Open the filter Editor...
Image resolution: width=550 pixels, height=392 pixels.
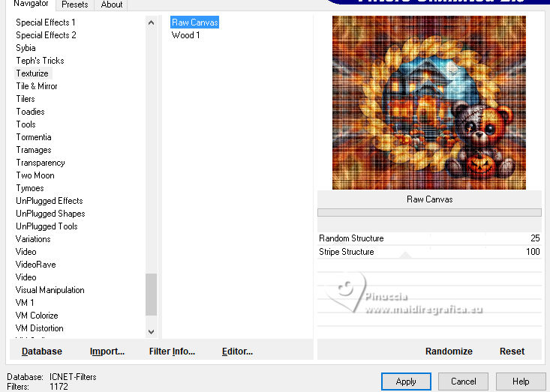(237, 352)
